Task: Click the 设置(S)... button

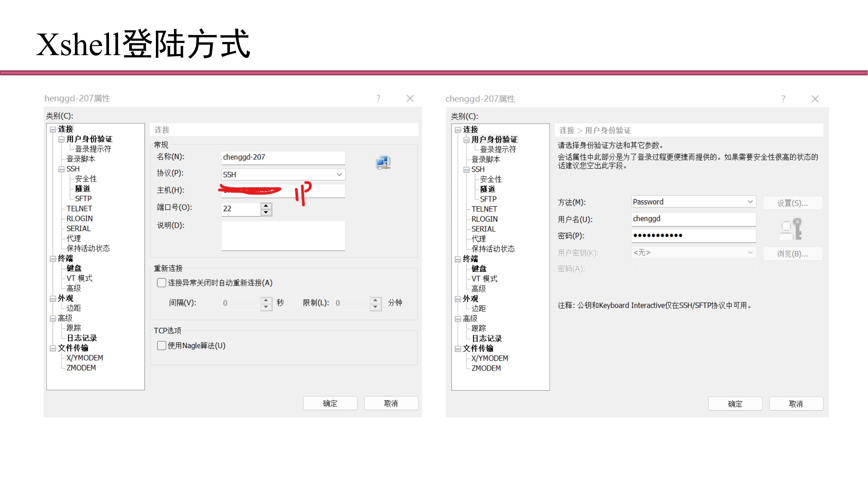Action: [792, 203]
